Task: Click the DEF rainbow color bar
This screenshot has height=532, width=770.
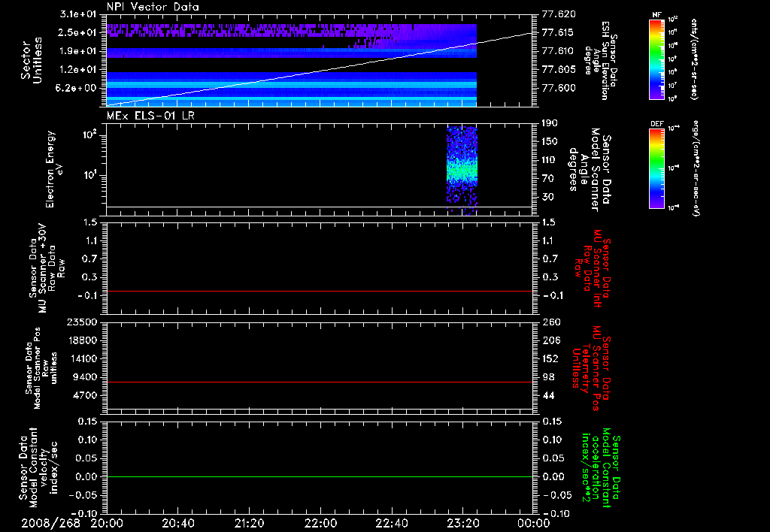Action: coord(656,168)
